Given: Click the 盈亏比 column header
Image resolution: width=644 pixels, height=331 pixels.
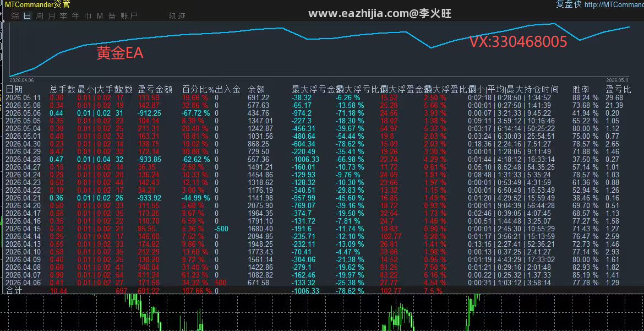Looking at the screenshot, I should (618, 89).
